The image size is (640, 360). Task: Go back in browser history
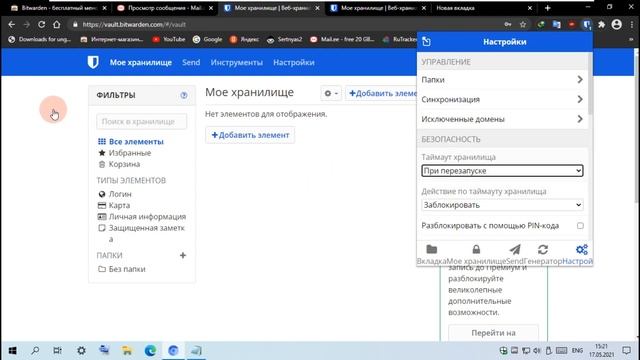(11, 24)
